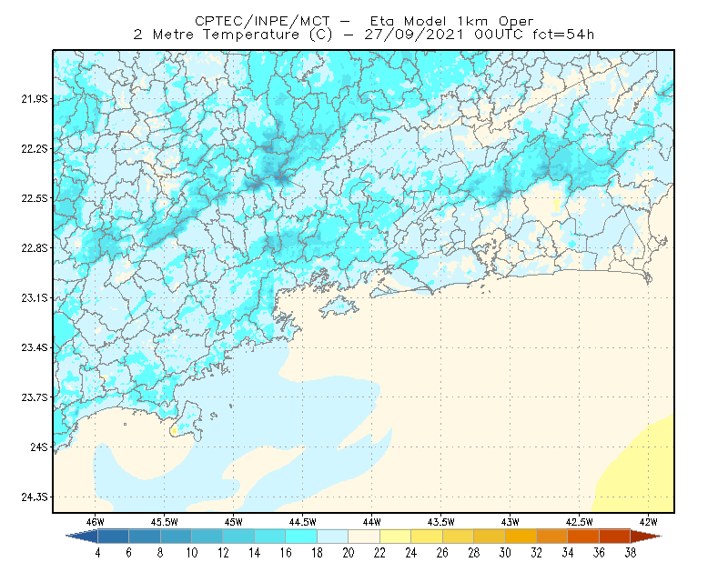728x562 pixels.
Task: Click the right arrow end of colorbar
Action: (x=646, y=537)
